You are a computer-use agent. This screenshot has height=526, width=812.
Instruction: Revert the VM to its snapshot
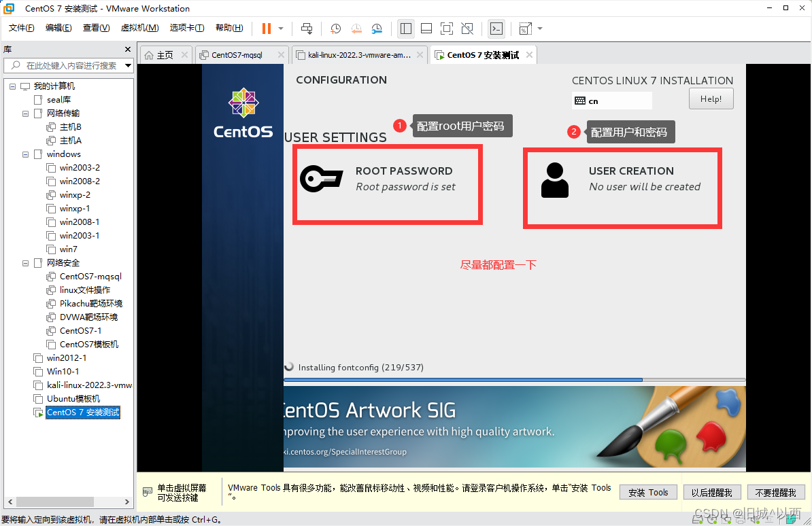(x=356, y=29)
